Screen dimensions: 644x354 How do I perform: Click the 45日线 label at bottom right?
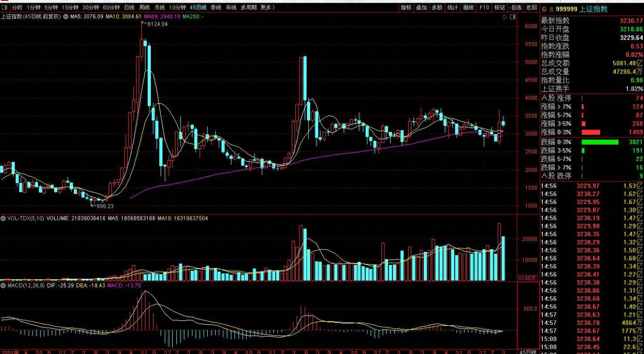(528, 351)
